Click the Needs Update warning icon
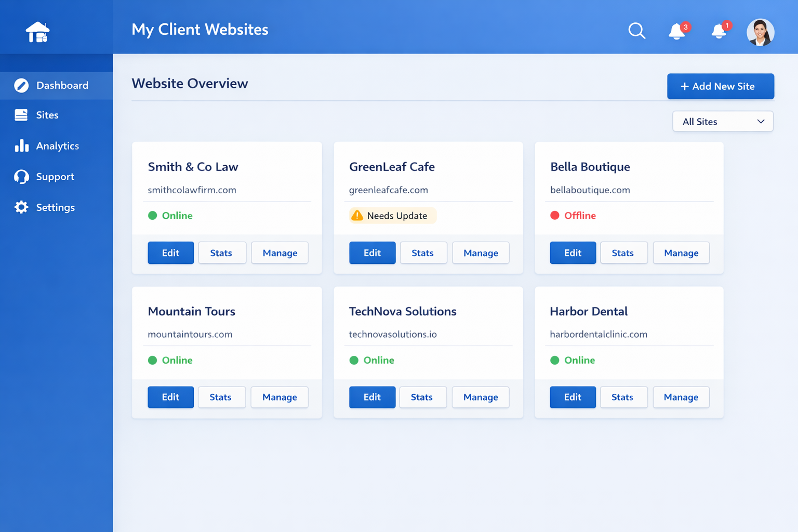This screenshot has height=532, width=798. [x=357, y=215]
